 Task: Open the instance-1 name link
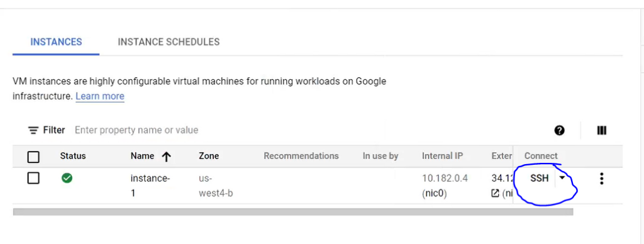coord(150,186)
